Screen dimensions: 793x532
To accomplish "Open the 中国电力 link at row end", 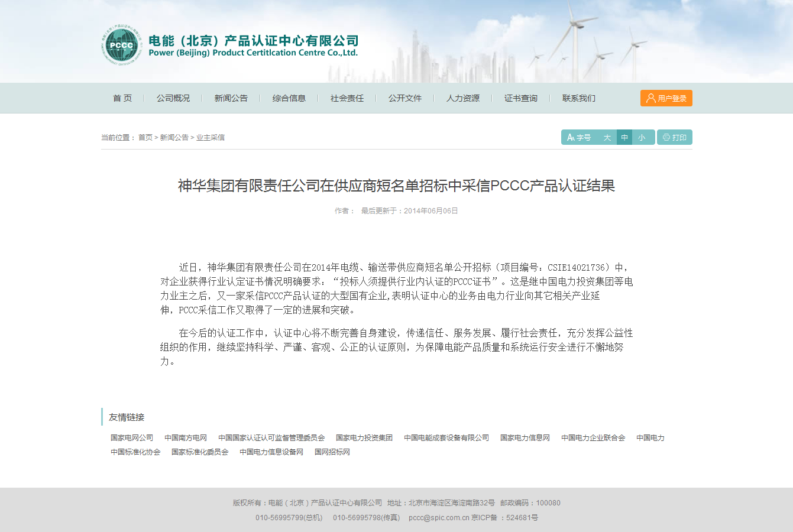I will point(650,438).
